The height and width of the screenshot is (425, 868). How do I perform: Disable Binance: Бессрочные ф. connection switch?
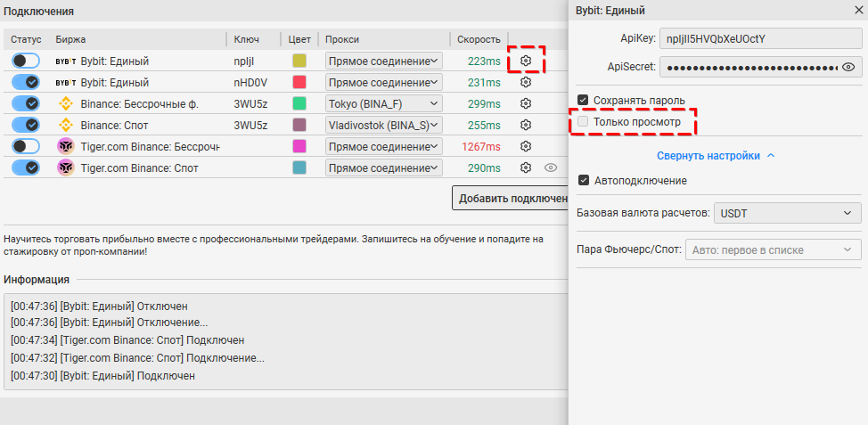pos(26,103)
